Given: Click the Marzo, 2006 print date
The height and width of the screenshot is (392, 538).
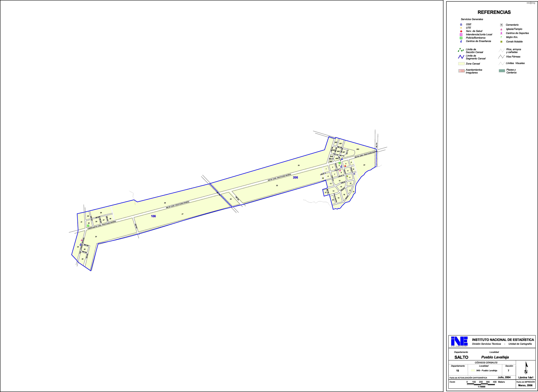Looking at the screenshot, I should pyautogui.click(x=525, y=385).
